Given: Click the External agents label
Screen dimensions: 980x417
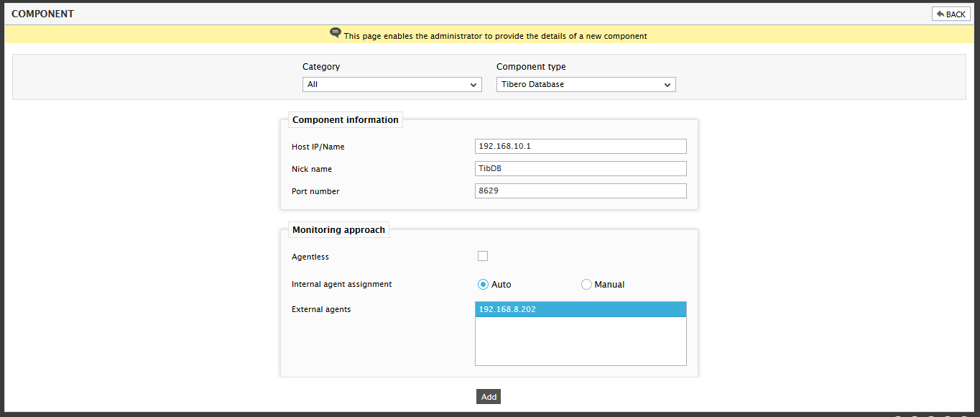Looking at the screenshot, I should pos(321,309).
